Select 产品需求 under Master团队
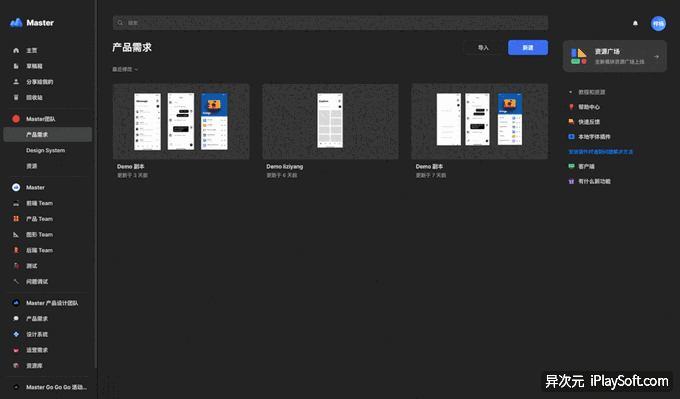This screenshot has height=399, width=680. point(48,134)
